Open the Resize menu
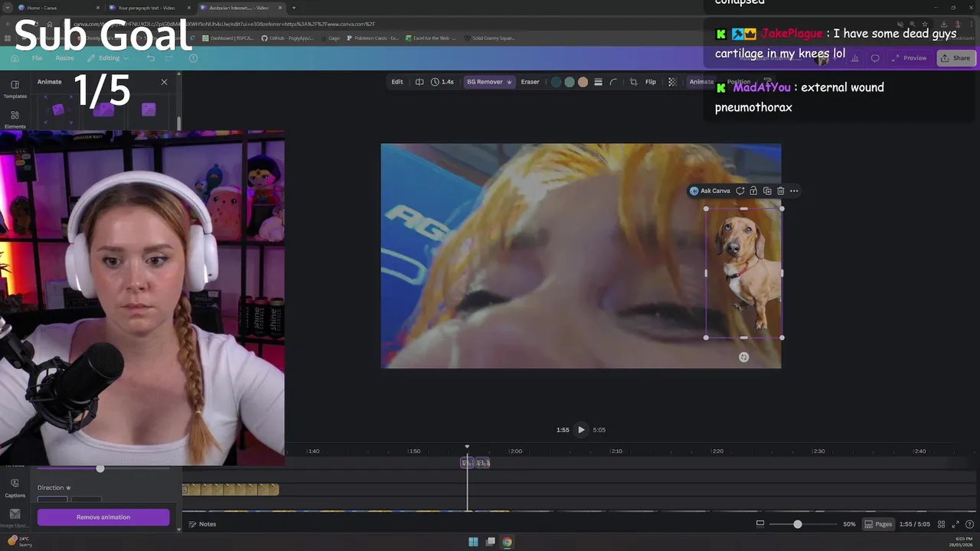This screenshot has height=551, width=980. [64, 58]
